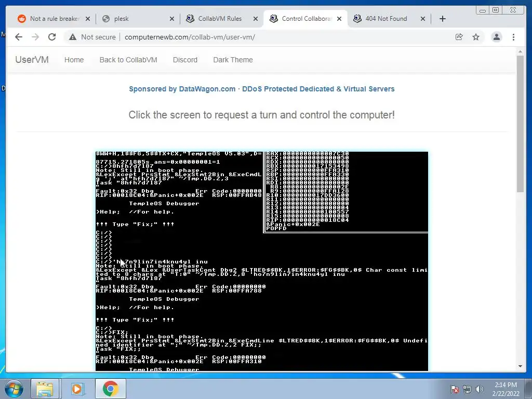Viewport: 532px width, 399px height.
Task: Click Back to CollabVM link
Action: click(128, 60)
